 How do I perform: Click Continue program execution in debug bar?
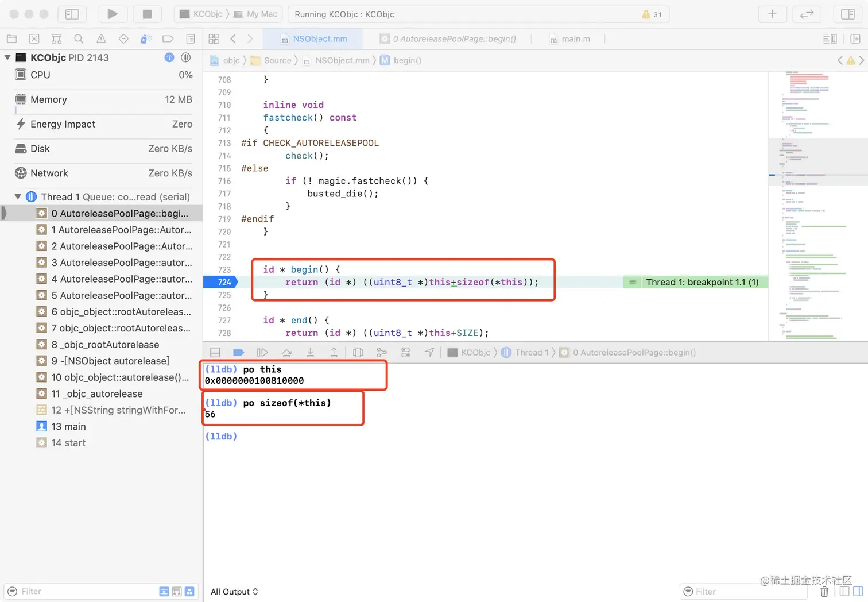(262, 352)
